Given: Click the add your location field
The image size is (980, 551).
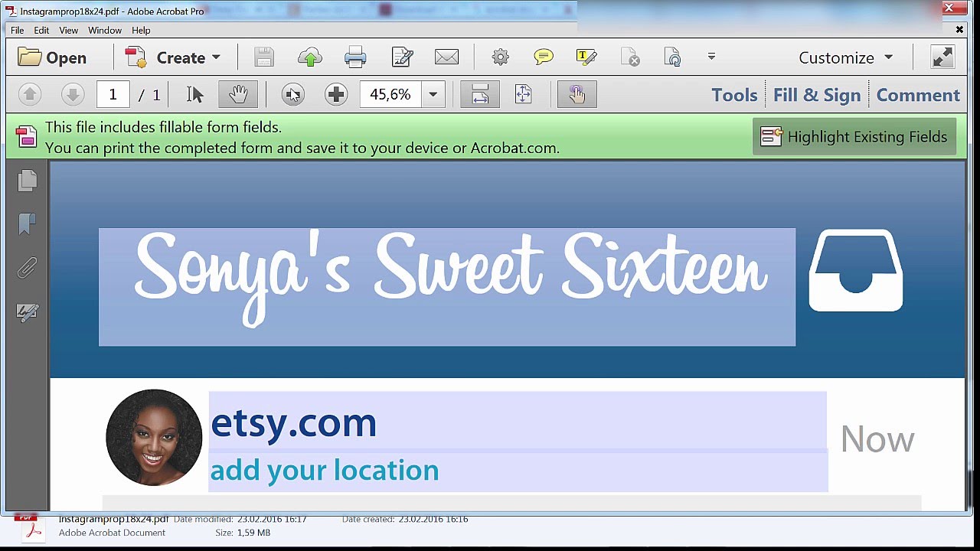Looking at the screenshot, I should [518, 471].
